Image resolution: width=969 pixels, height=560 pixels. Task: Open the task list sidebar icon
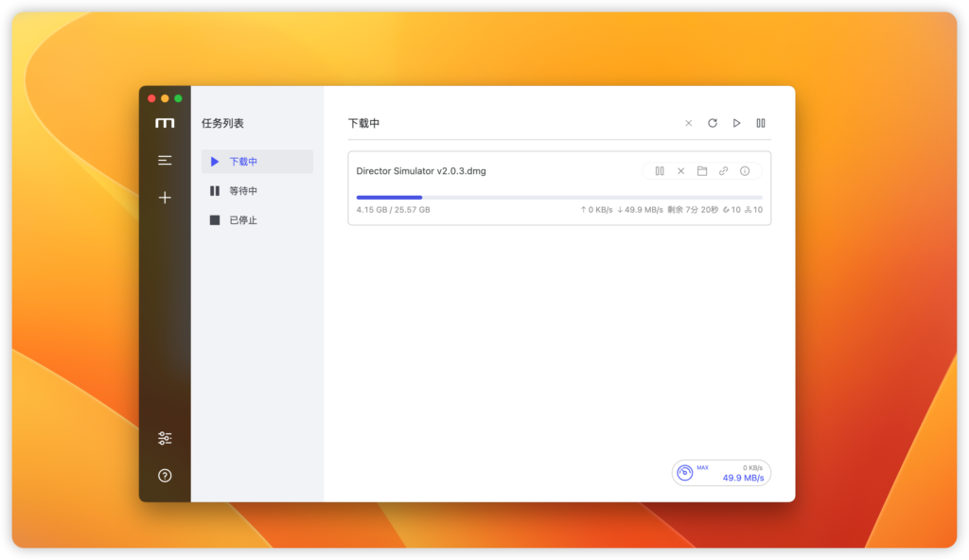point(165,159)
